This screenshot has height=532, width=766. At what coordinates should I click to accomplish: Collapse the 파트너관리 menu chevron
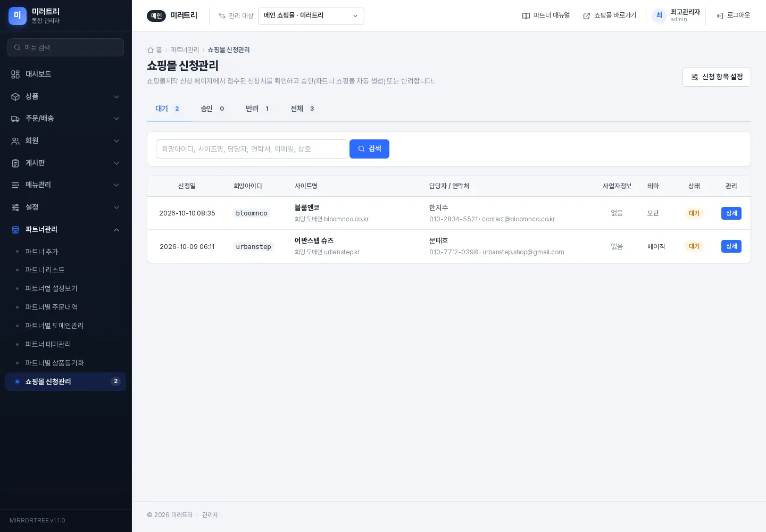[x=116, y=230]
